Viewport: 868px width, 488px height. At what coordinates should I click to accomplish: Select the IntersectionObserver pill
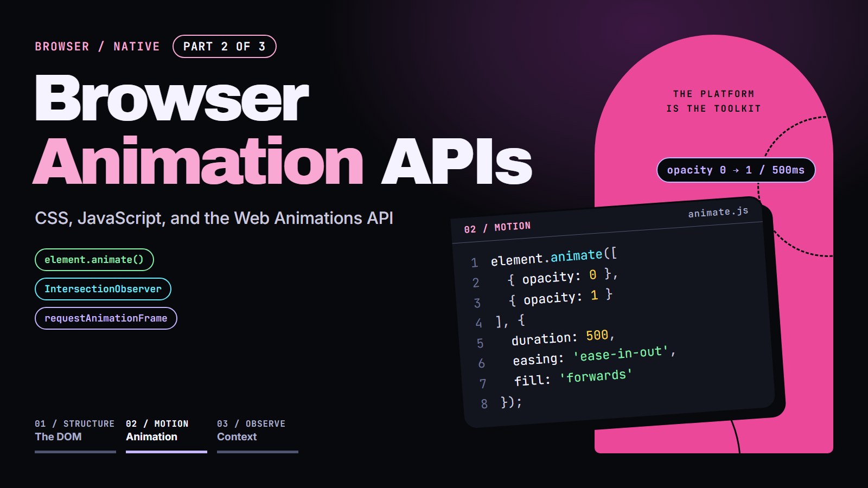tap(103, 289)
